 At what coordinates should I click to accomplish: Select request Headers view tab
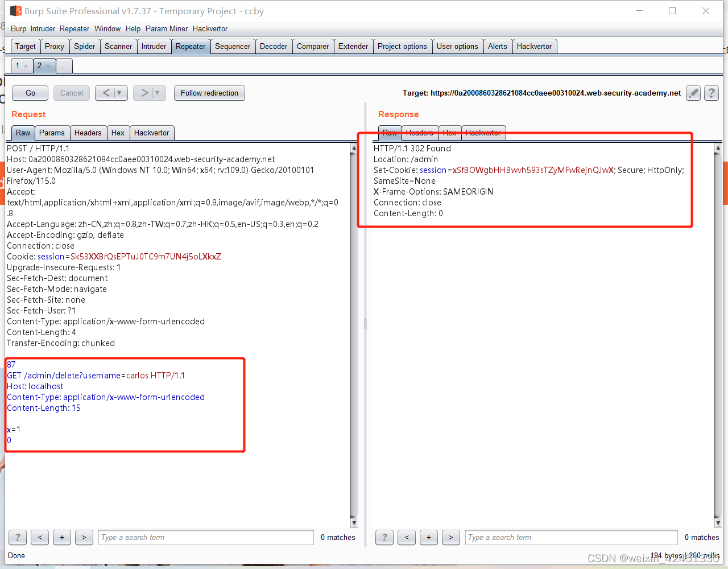(88, 133)
